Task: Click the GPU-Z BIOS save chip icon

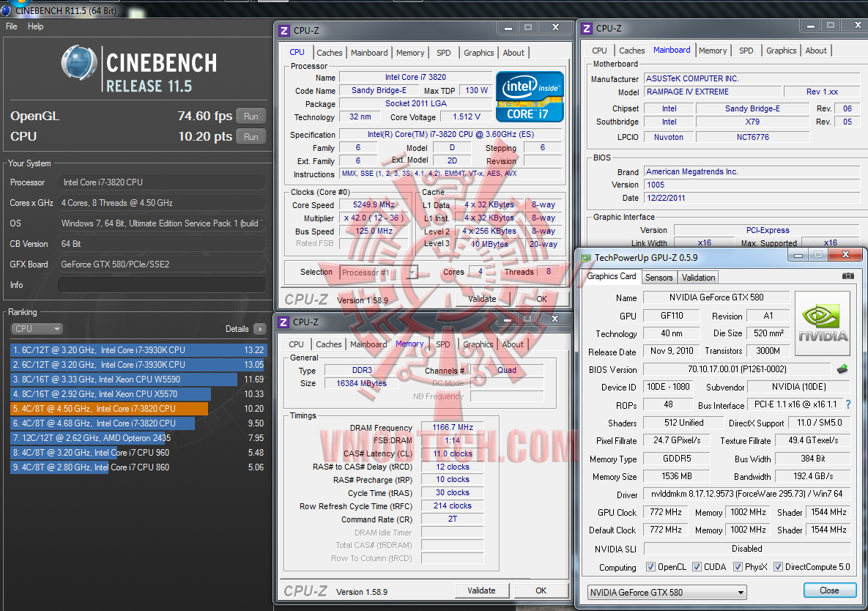Action: coord(842,369)
